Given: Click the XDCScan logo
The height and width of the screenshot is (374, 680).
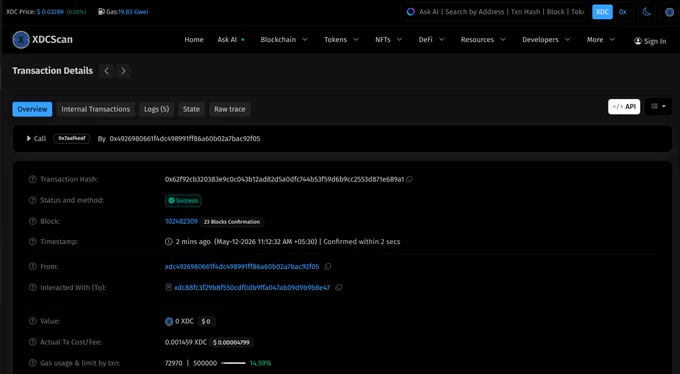Looking at the screenshot, I should (x=42, y=39).
